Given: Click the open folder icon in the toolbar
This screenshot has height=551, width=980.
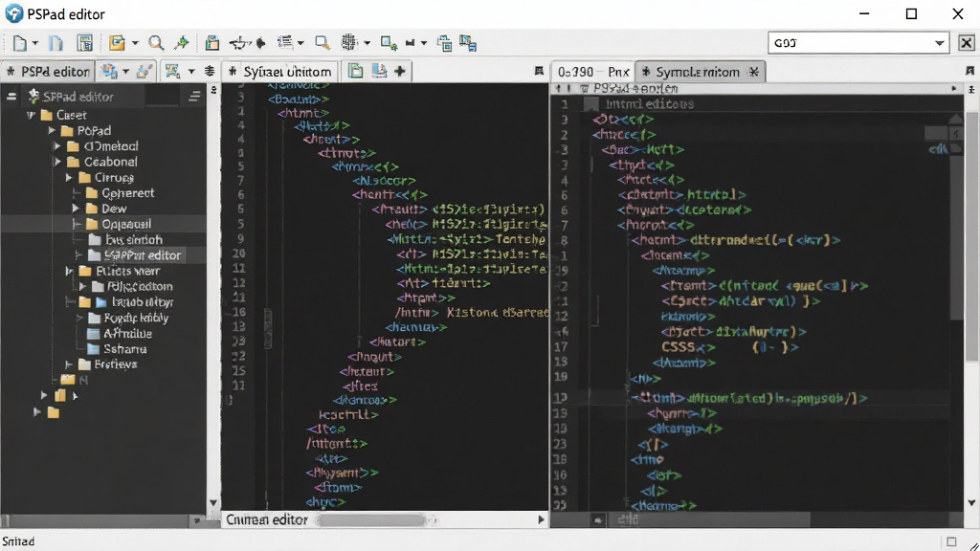Looking at the screenshot, I should [117, 43].
